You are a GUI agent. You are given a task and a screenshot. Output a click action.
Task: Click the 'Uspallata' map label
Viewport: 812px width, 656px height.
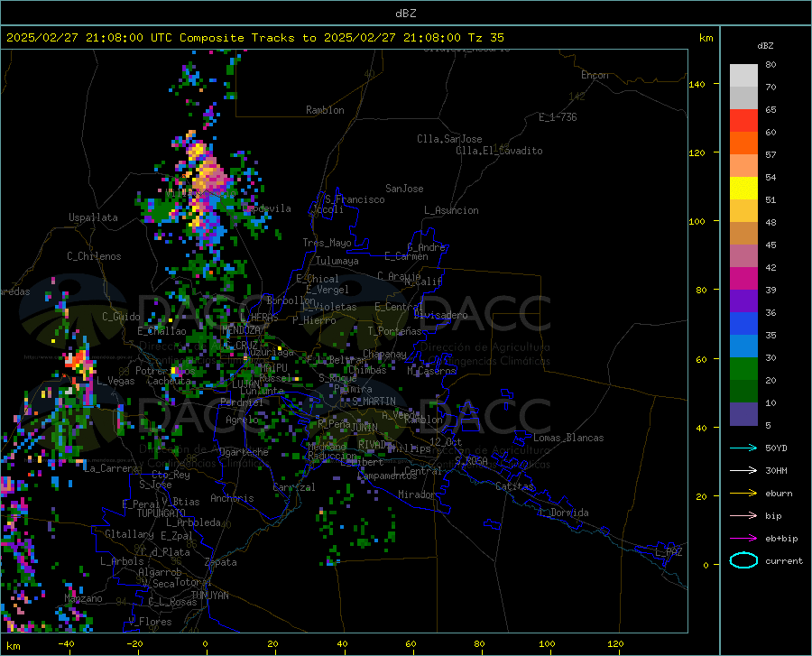(x=93, y=217)
